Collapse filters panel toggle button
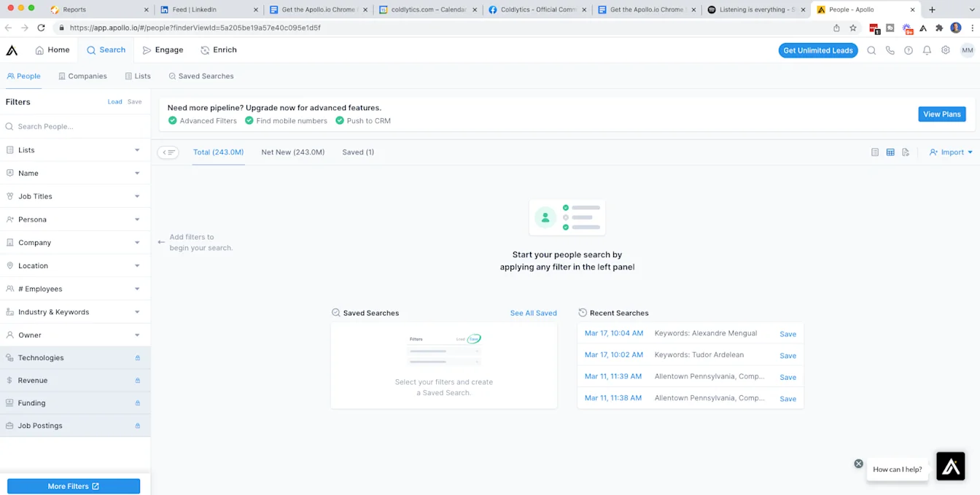Viewport: 980px width, 495px height. [168, 152]
